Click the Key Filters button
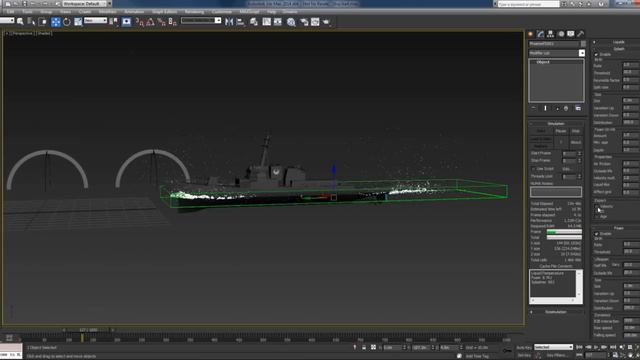Image resolution: width=640 pixels, height=360 pixels. point(557,356)
